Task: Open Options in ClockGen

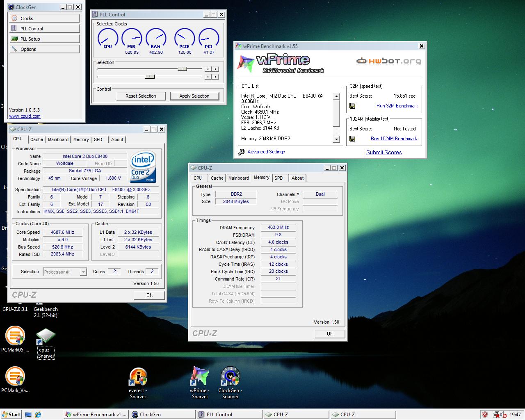Action: (44, 49)
